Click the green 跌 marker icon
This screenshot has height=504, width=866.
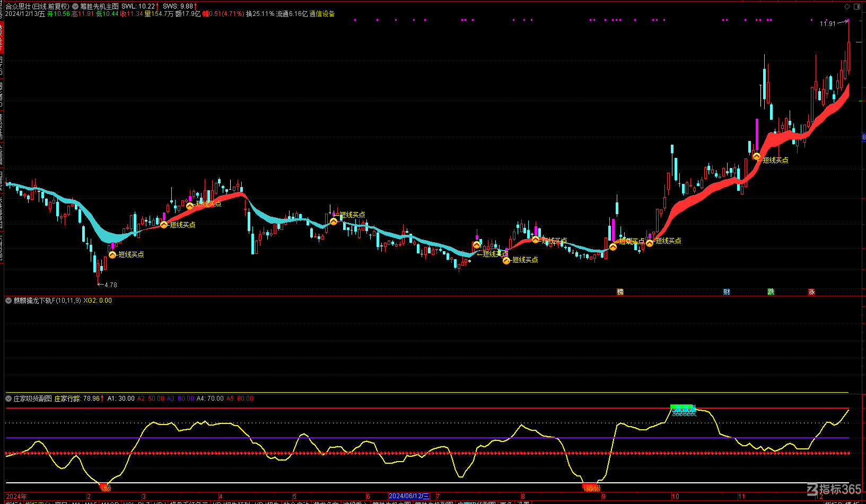771,292
